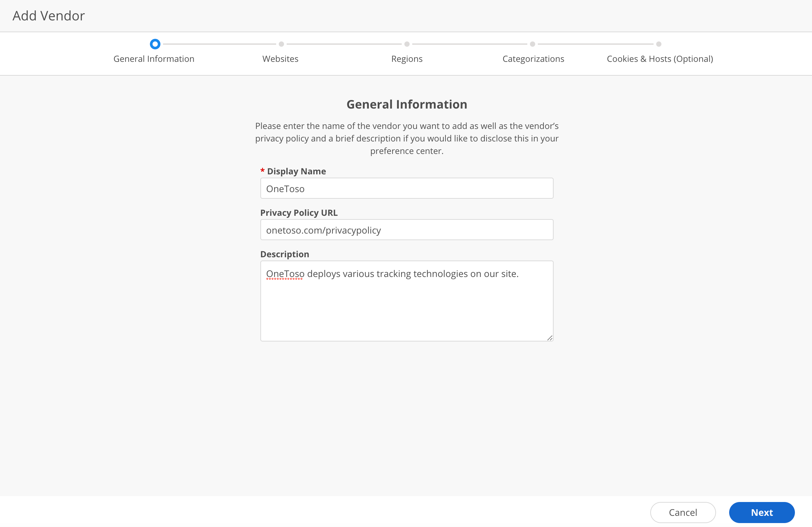Click the active General Information step circle

click(155, 44)
